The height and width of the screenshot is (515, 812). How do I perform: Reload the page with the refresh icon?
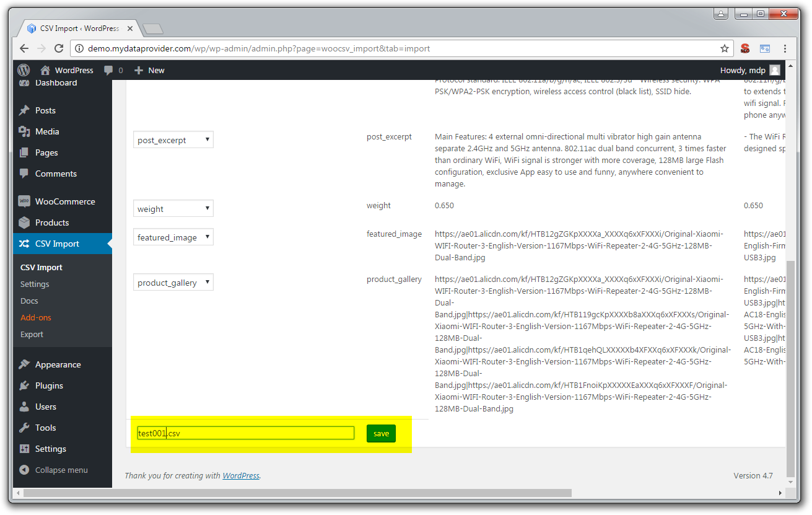coord(59,48)
